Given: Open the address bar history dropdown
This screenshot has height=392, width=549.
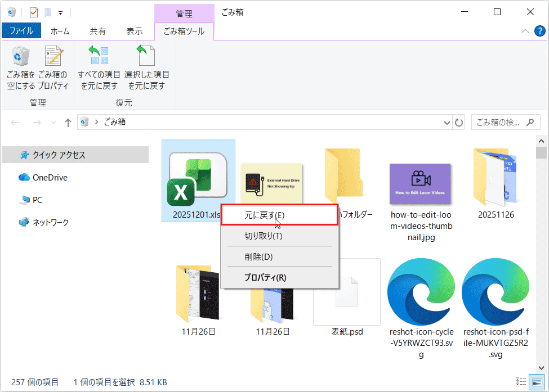Looking at the screenshot, I should [447, 122].
